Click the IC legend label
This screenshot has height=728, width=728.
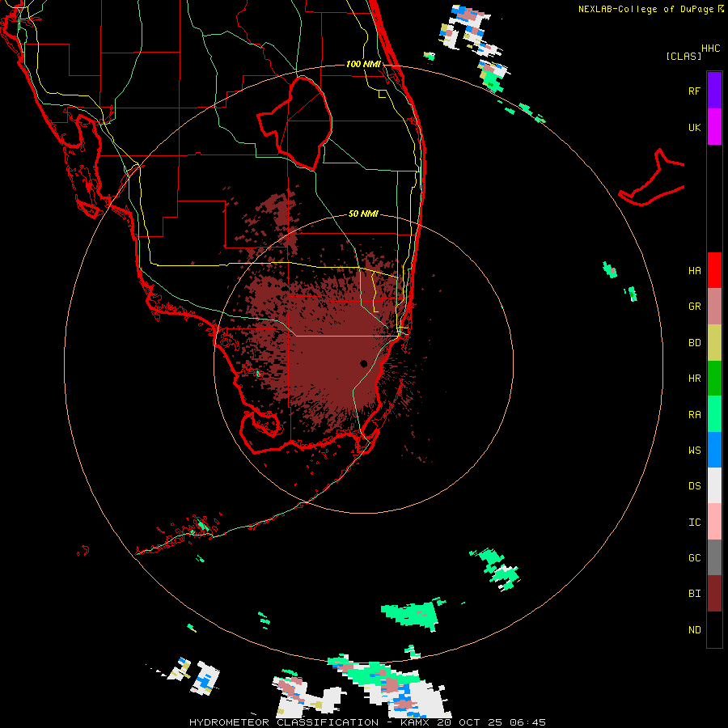[694, 523]
